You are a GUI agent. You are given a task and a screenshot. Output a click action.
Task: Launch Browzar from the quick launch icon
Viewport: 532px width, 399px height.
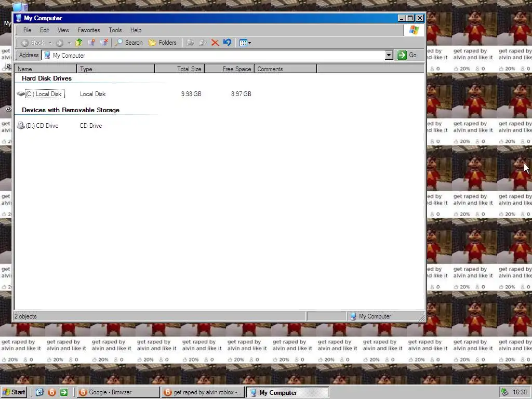(51, 392)
